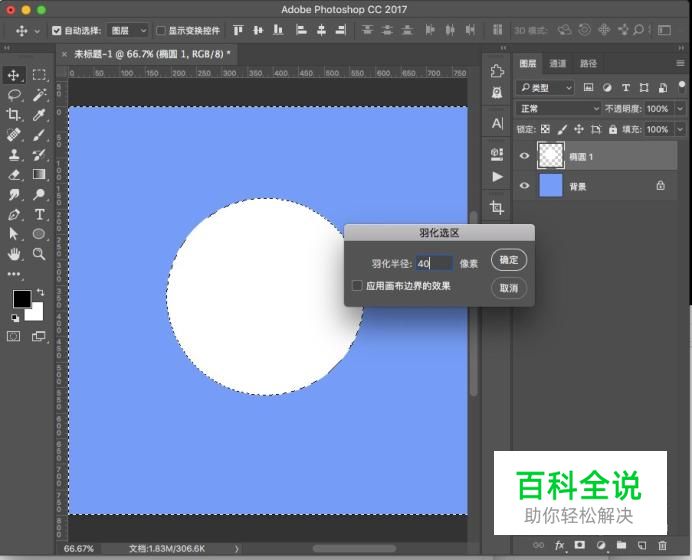
Task: Click the black foreground color swatch
Action: click(21, 299)
